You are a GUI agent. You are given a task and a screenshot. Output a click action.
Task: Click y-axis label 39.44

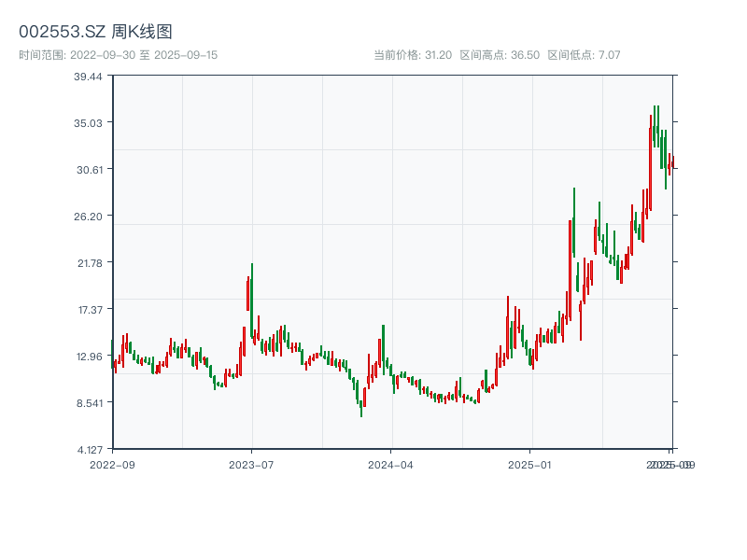coord(88,77)
